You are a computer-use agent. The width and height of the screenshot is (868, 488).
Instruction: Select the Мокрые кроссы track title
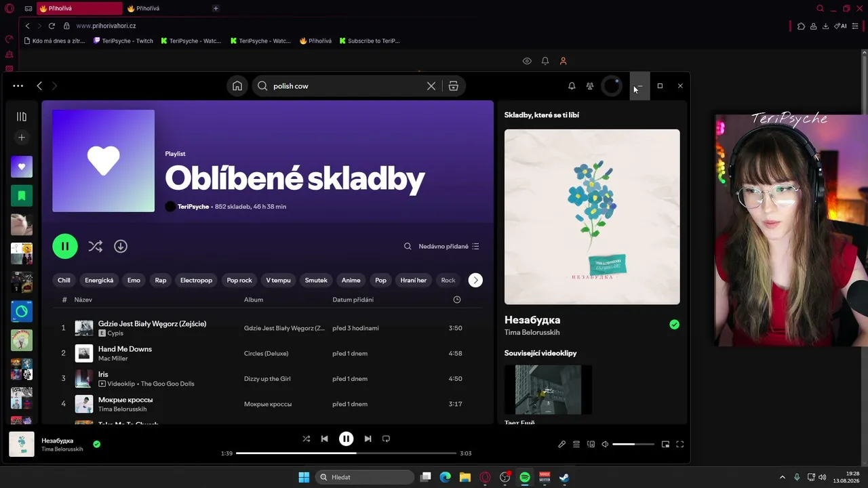point(125,400)
